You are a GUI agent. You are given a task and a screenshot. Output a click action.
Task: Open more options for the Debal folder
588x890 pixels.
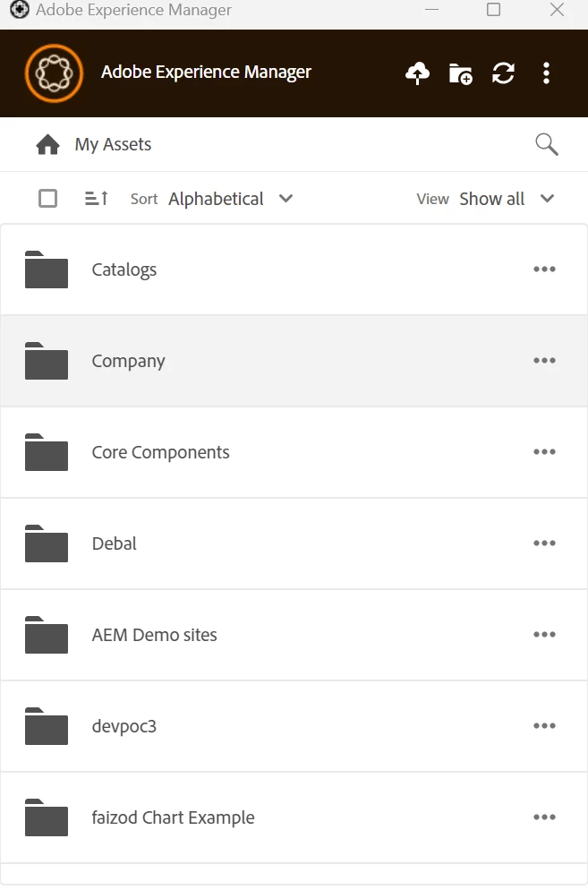point(544,543)
